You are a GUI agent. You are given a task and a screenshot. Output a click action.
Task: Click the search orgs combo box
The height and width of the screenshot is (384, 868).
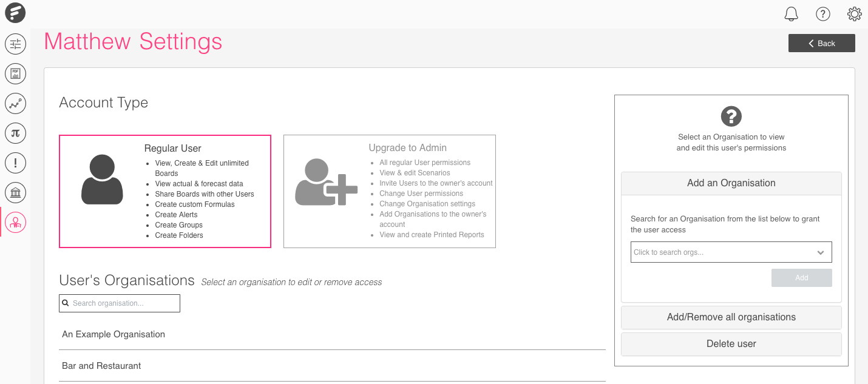click(x=731, y=252)
